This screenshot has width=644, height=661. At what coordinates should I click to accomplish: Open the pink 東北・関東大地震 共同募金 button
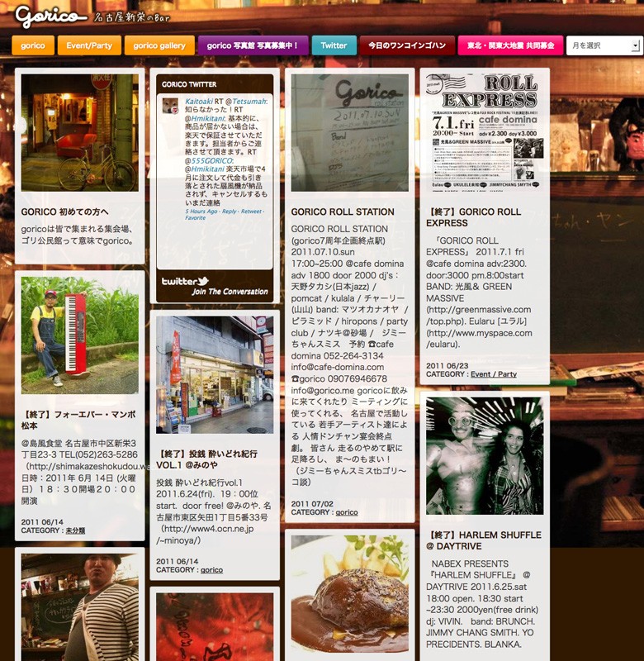(x=510, y=45)
